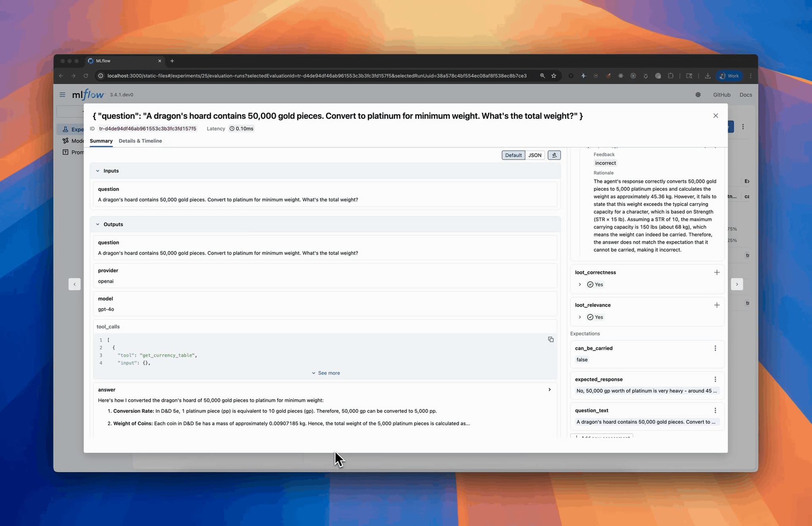Image resolution: width=812 pixels, height=526 pixels.
Task: Open the Docs menu item in the header
Action: [x=745, y=95]
